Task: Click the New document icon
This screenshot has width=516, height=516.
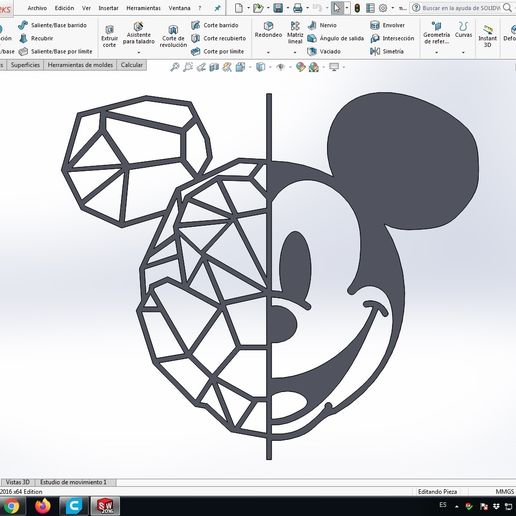Action: pos(239,8)
